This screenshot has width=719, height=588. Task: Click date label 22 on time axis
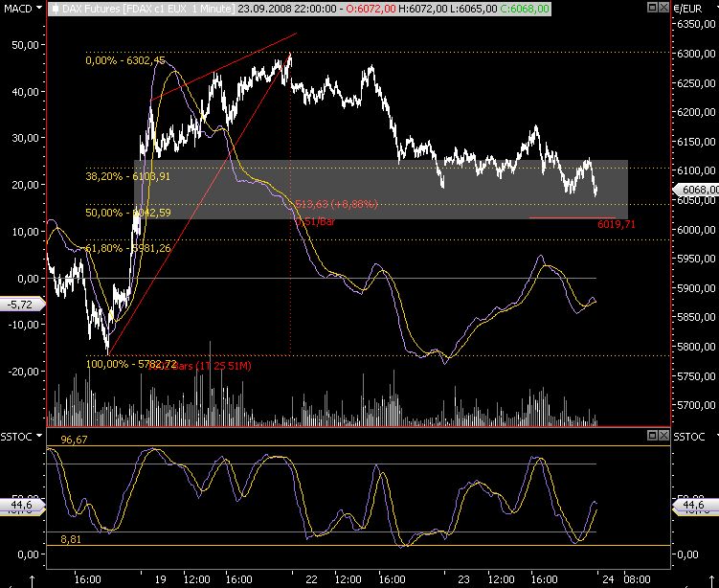click(x=311, y=579)
